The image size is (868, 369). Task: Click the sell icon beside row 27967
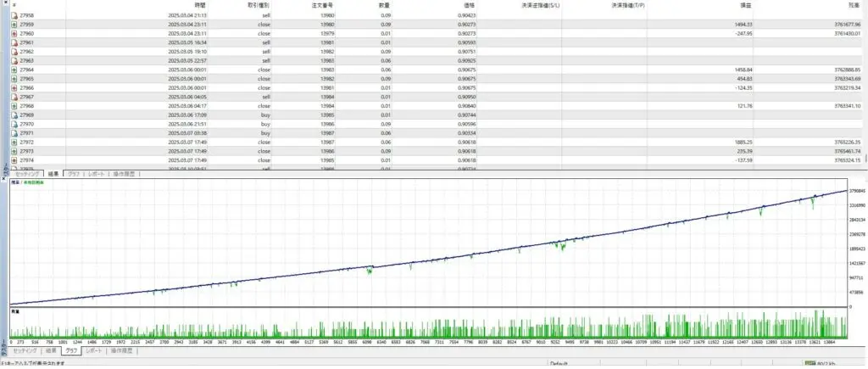tap(14, 97)
